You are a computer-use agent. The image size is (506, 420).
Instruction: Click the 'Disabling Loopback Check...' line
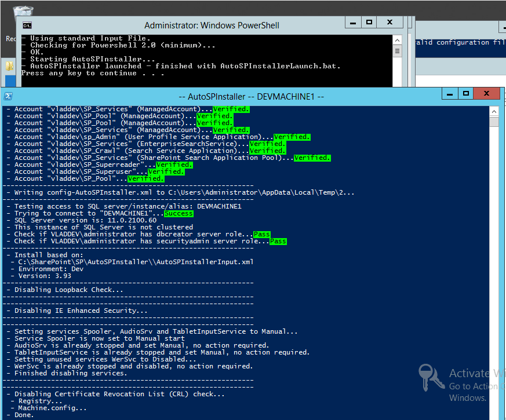click(x=65, y=290)
